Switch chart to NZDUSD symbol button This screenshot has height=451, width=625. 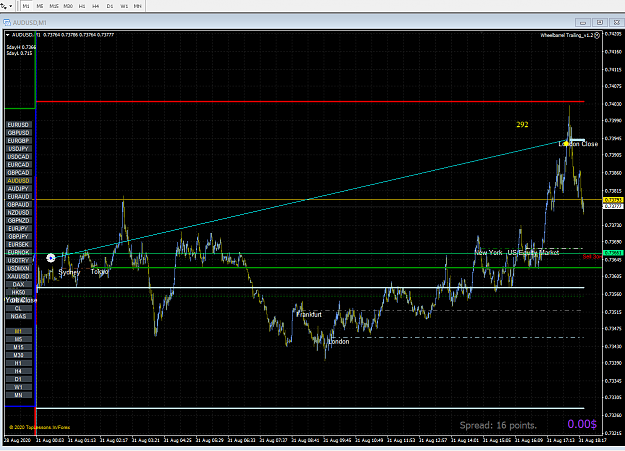[x=18, y=213]
